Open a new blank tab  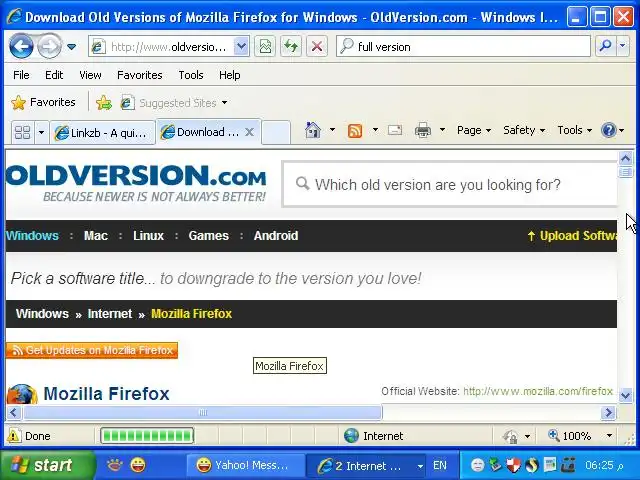(276, 132)
